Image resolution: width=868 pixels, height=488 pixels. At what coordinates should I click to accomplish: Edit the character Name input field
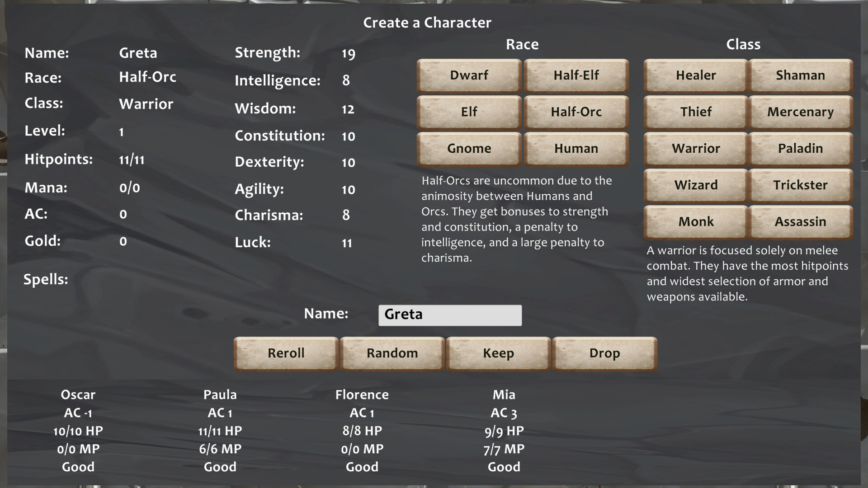click(x=449, y=314)
